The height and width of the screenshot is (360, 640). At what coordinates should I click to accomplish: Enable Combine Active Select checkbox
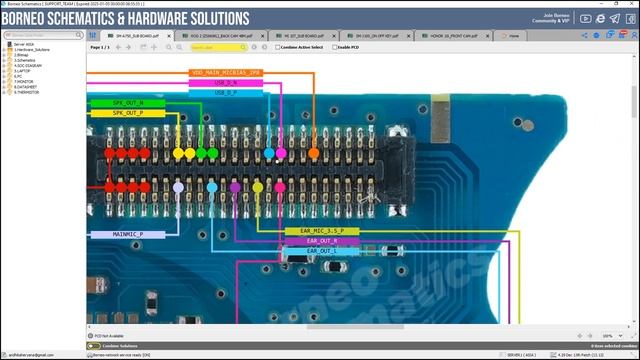pos(278,47)
